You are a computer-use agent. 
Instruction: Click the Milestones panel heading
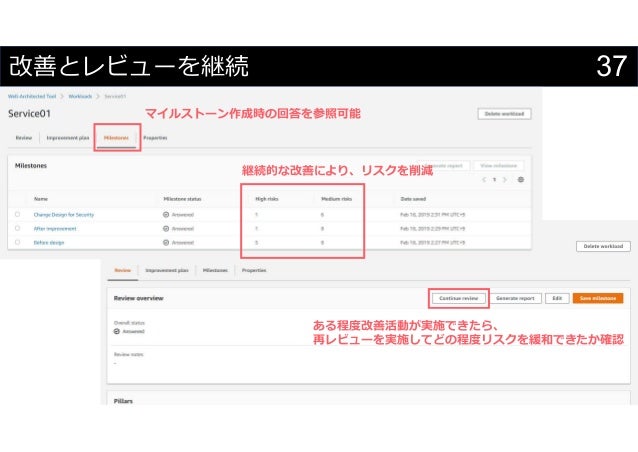tap(31, 166)
